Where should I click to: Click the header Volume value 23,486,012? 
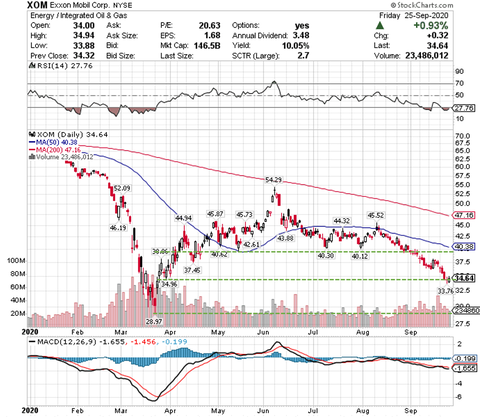(x=427, y=56)
